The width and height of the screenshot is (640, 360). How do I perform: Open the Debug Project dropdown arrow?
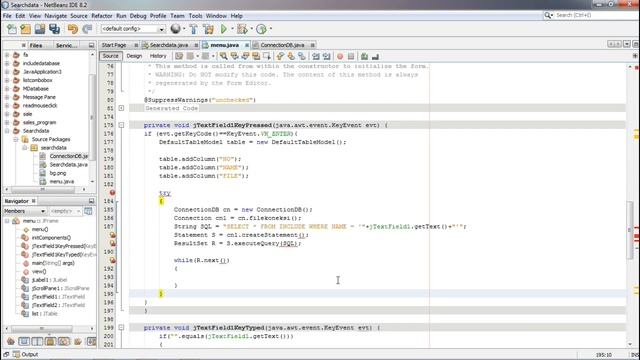point(251,29)
